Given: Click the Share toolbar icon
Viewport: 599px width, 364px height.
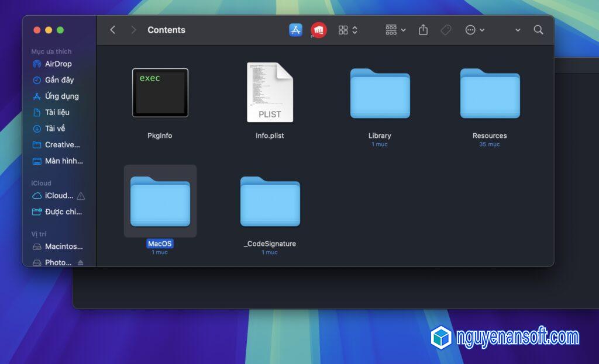Looking at the screenshot, I should 423,30.
